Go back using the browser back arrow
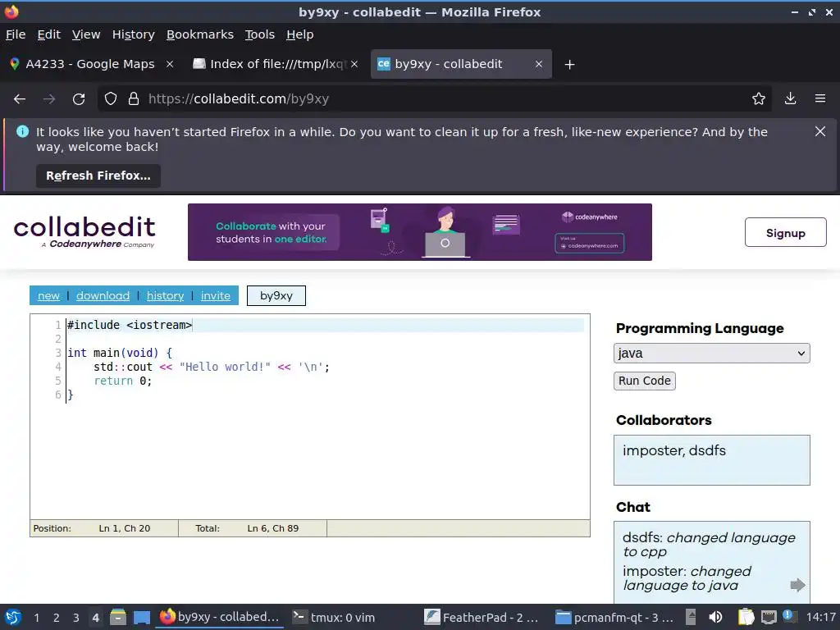The width and height of the screenshot is (840, 630). coord(20,99)
